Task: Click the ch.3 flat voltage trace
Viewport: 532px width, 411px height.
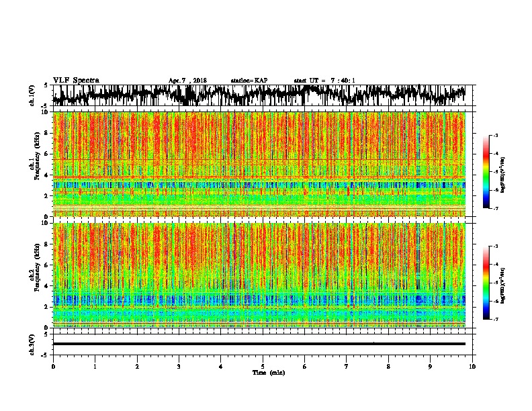Action: (x=259, y=344)
